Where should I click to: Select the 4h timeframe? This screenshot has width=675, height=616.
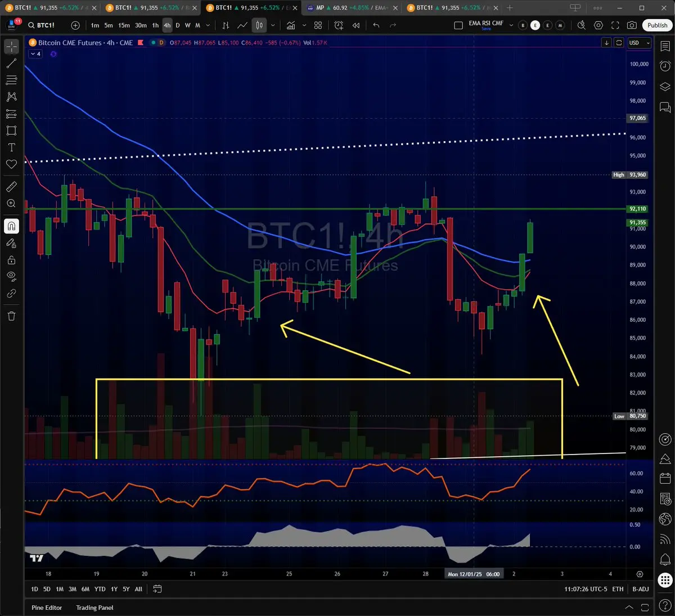[x=167, y=25]
